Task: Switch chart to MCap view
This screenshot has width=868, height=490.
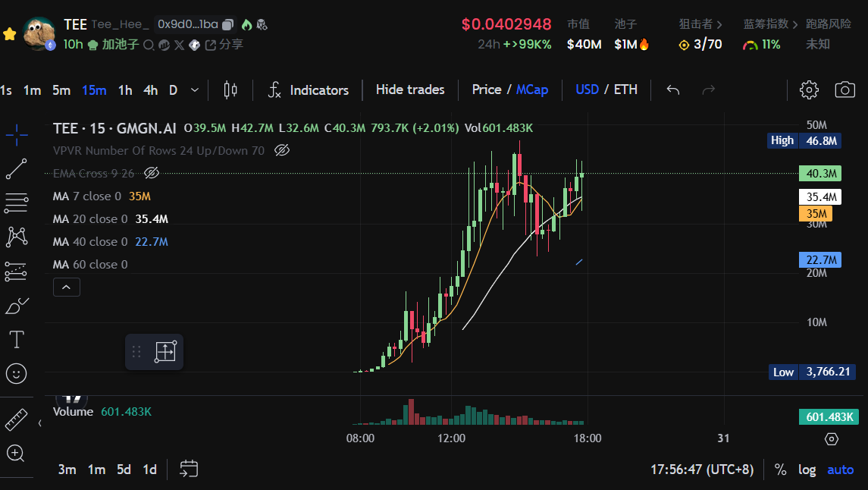Action: tap(532, 90)
